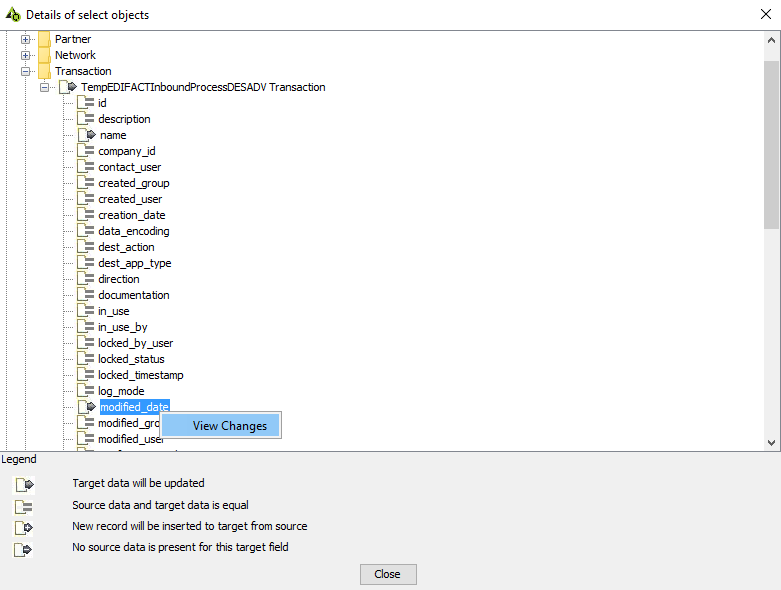Select the locked_timestamp tree item
The height and width of the screenshot is (590, 781).
[140, 375]
